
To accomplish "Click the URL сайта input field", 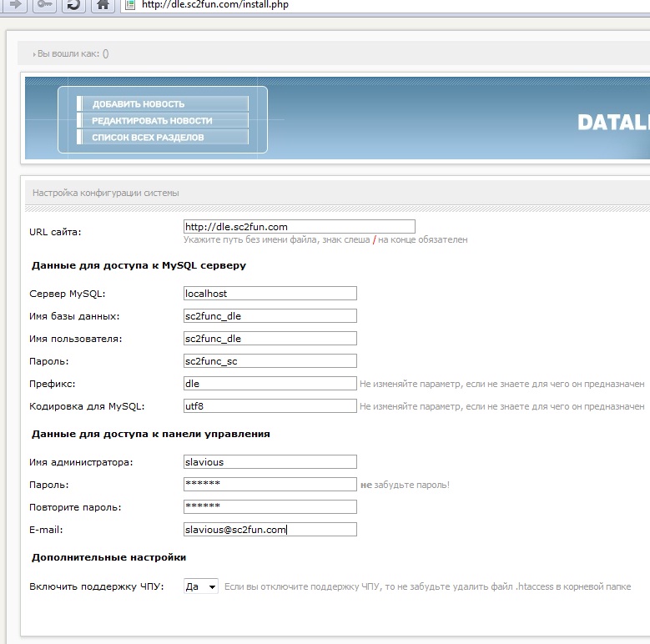I will click(300, 227).
